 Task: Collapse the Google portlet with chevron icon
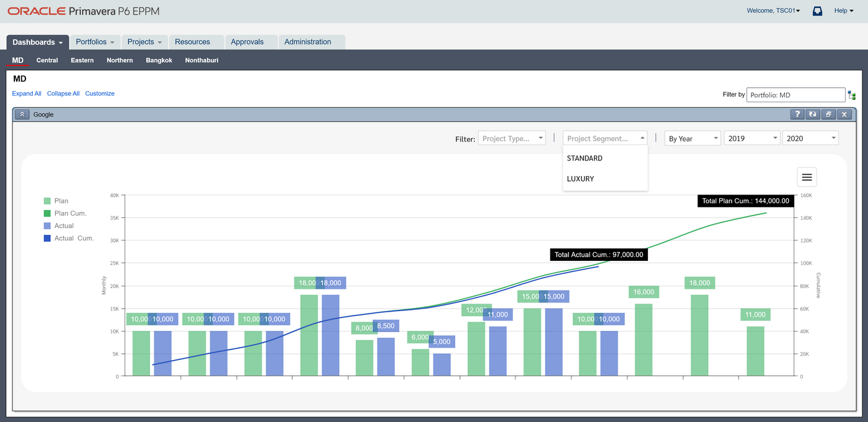22,115
